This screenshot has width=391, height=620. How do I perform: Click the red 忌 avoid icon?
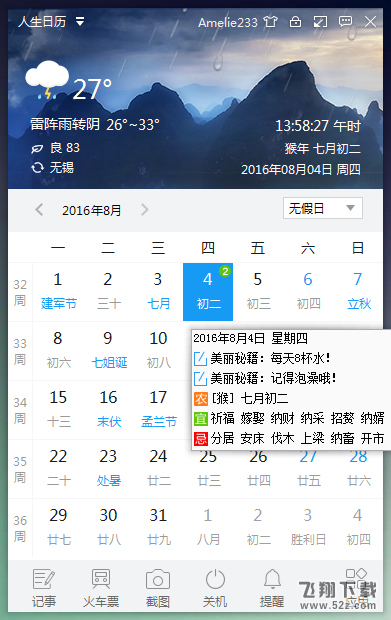(x=201, y=439)
